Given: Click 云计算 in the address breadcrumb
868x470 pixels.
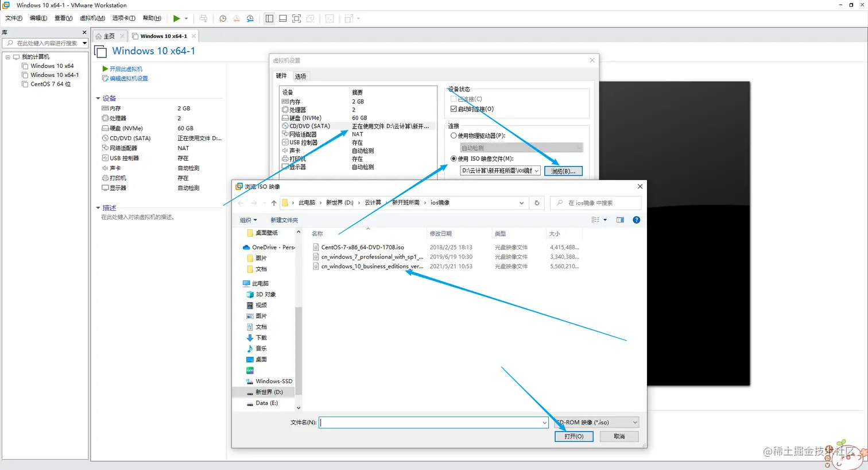Looking at the screenshot, I should pos(373,203).
